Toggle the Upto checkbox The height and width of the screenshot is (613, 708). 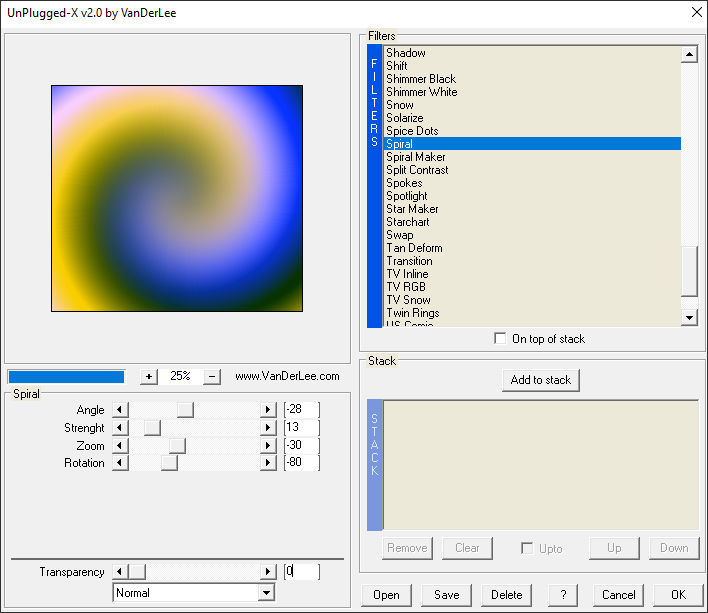[526, 548]
